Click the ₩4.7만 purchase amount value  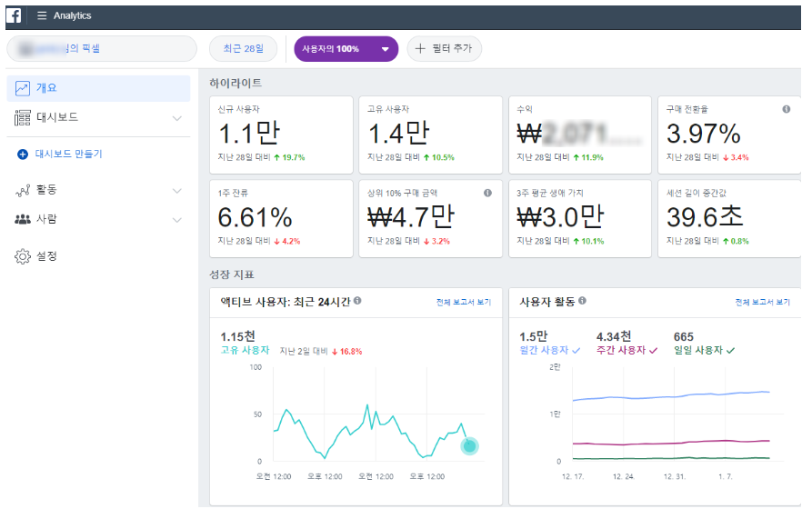click(411, 217)
